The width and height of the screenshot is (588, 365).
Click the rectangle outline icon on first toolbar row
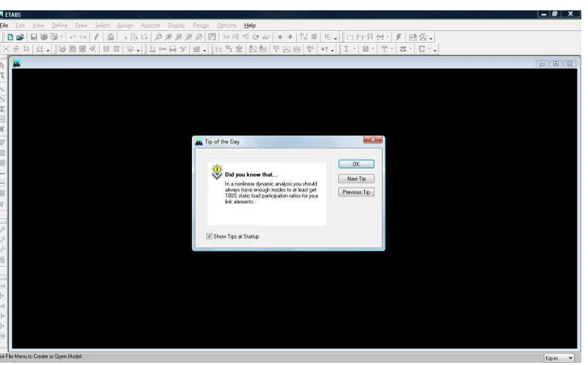click(x=350, y=37)
